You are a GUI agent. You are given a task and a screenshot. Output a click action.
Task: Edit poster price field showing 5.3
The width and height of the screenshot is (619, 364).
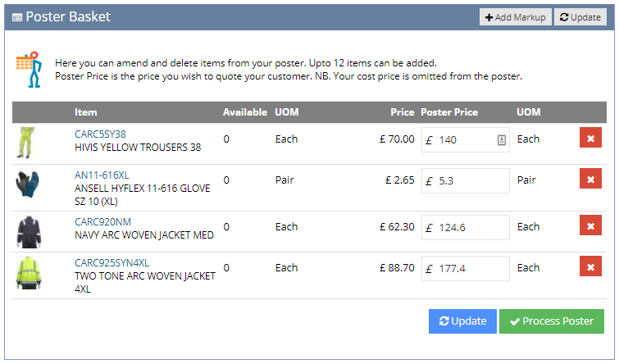coord(466,181)
